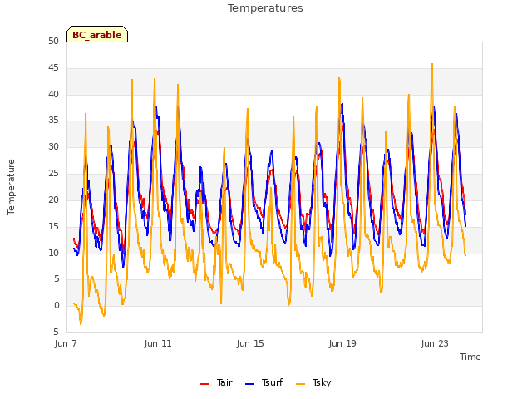
Task: Click the 15 y-axis tick label
Action: point(53,226)
